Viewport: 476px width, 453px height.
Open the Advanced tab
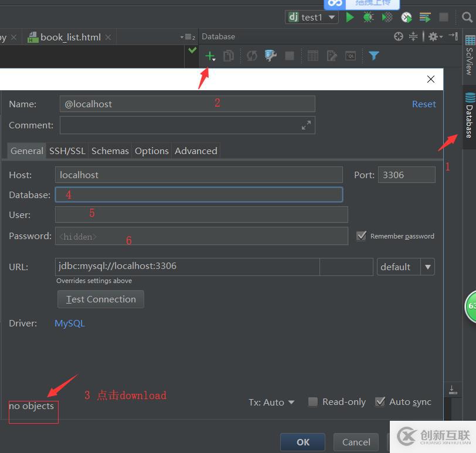tap(196, 151)
